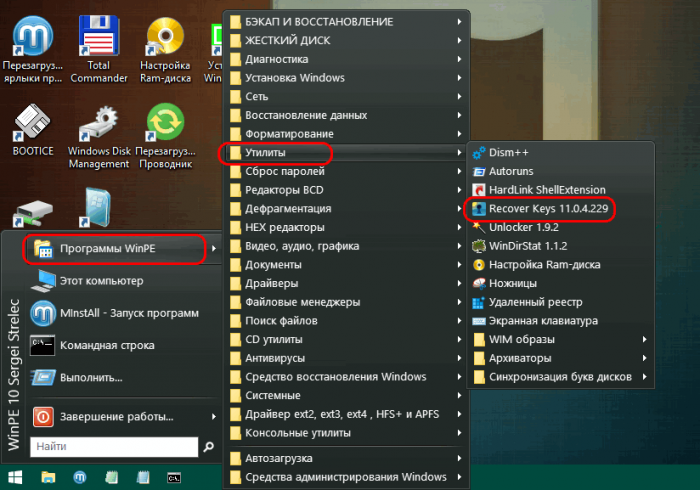700x490 pixels.
Task: Select the Утилиты menu folder
Action: (346, 153)
